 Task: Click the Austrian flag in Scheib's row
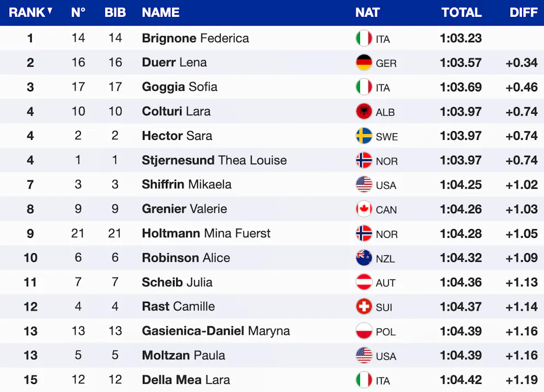(364, 283)
